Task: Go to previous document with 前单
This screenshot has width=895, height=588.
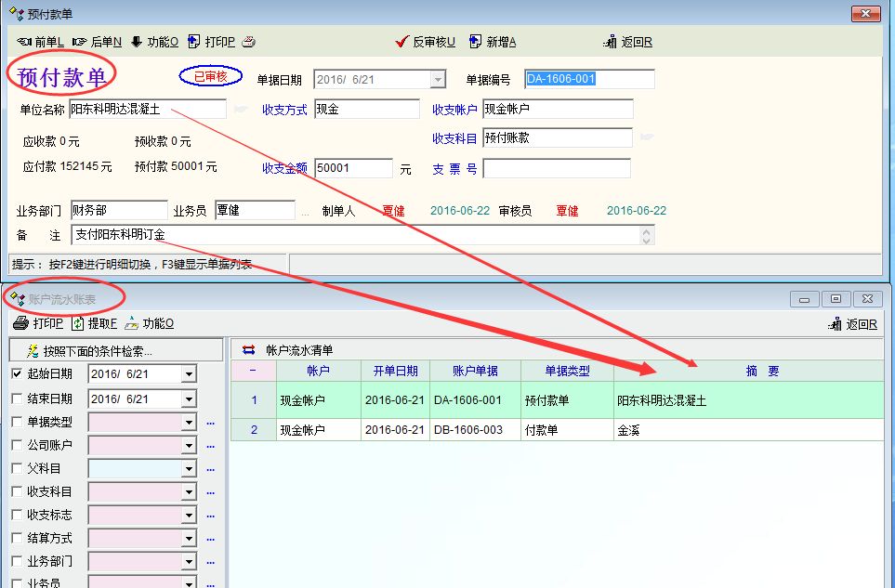Action: point(40,42)
